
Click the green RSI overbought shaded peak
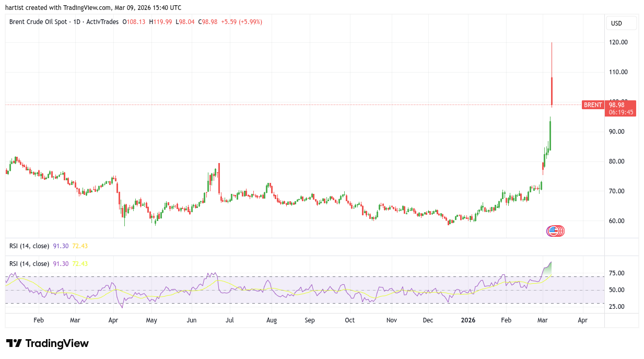pyautogui.click(x=547, y=268)
